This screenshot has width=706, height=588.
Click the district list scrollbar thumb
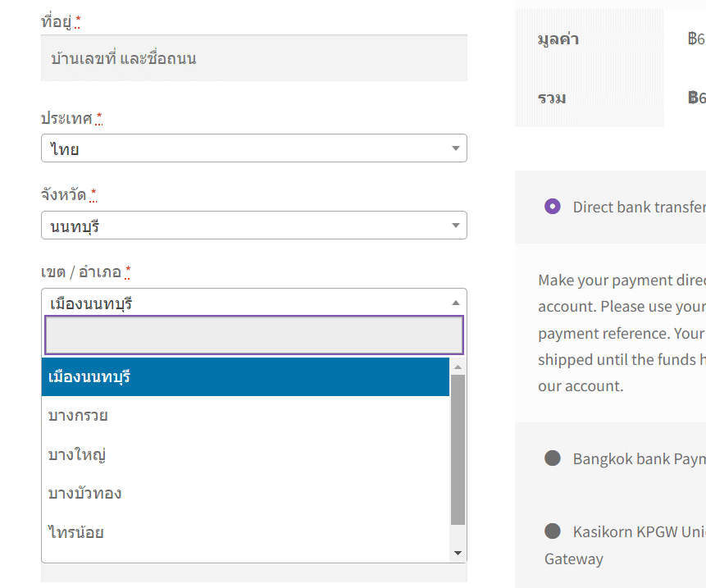tap(458, 449)
